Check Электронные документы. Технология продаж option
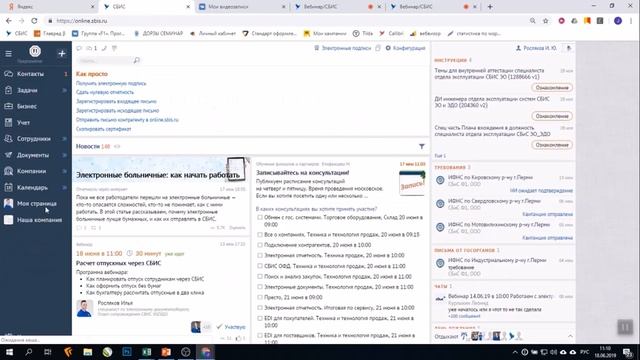Viewport: 640px width, 360px height. 260,287
